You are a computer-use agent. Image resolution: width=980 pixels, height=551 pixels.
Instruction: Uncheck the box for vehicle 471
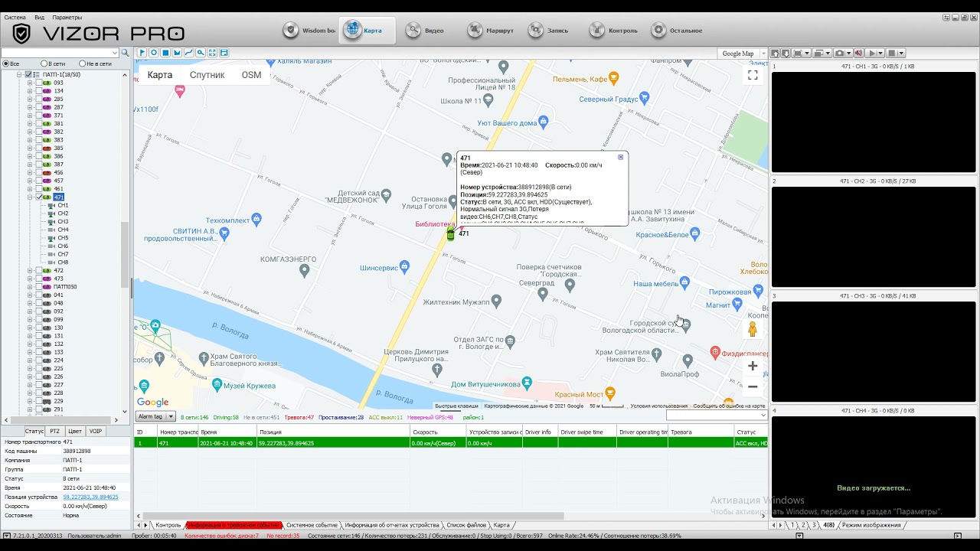[39, 197]
